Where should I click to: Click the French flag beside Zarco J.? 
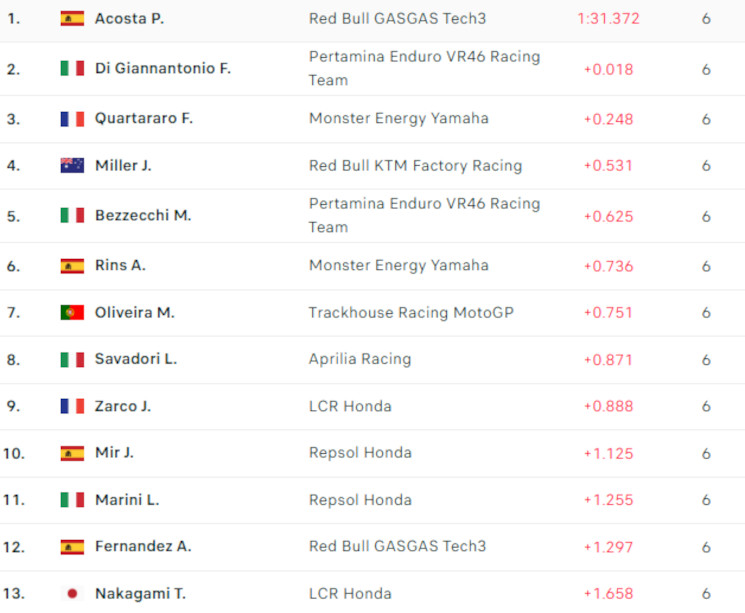coord(72,406)
